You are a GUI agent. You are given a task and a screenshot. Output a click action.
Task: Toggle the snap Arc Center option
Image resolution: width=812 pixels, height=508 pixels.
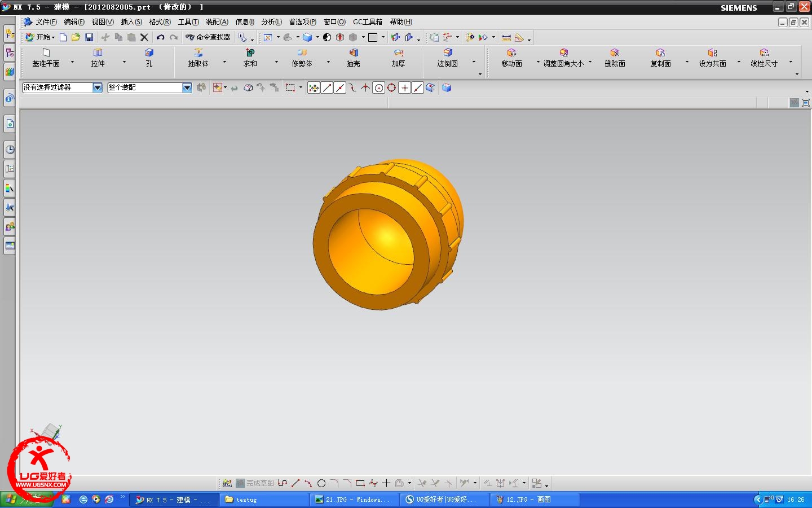point(379,88)
